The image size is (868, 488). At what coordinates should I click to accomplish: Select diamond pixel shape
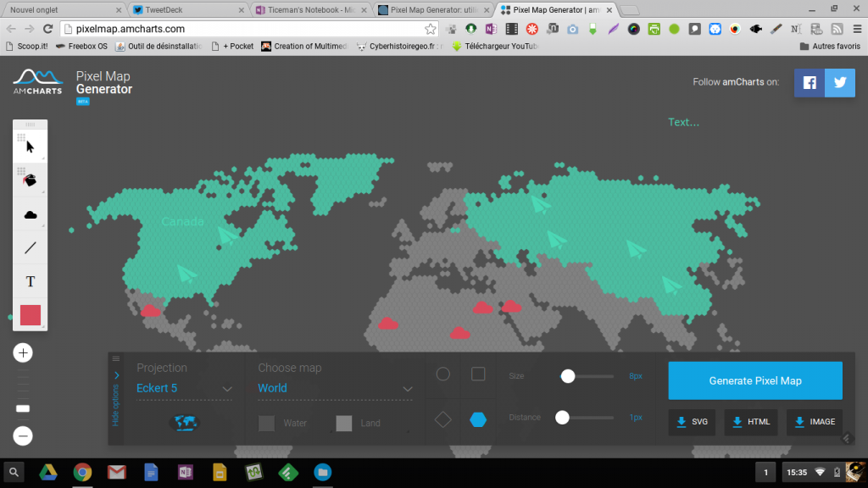click(x=442, y=419)
